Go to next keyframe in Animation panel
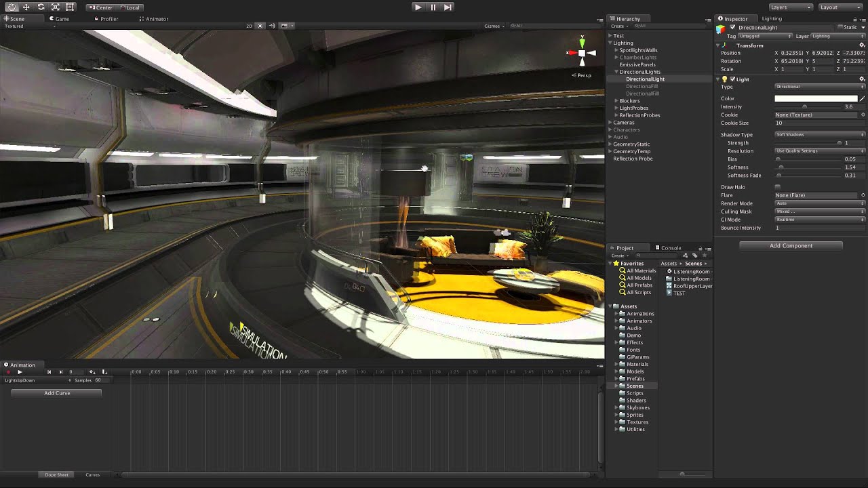868x488 pixels. point(60,372)
